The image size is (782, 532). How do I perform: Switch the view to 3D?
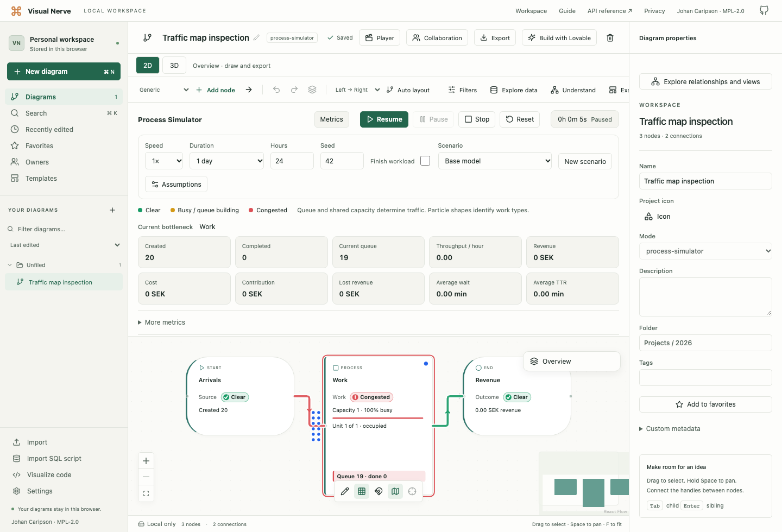click(x=174, y=65)
